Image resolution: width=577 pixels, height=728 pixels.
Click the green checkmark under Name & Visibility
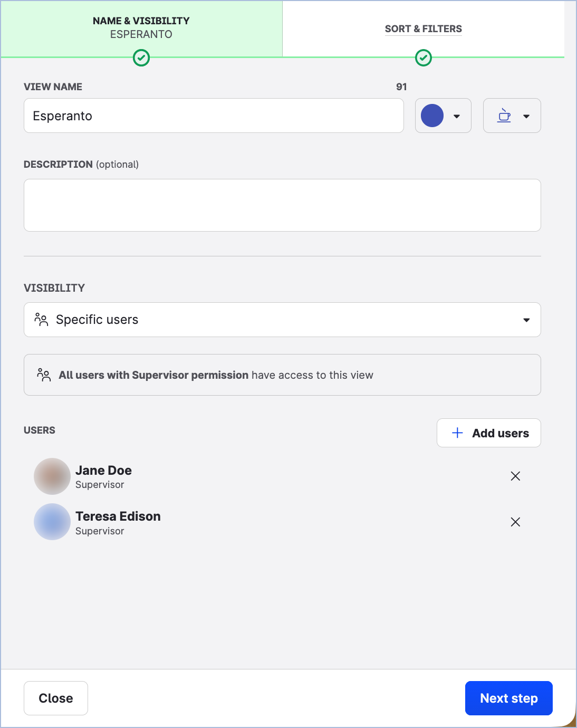[x=141, y=58]
